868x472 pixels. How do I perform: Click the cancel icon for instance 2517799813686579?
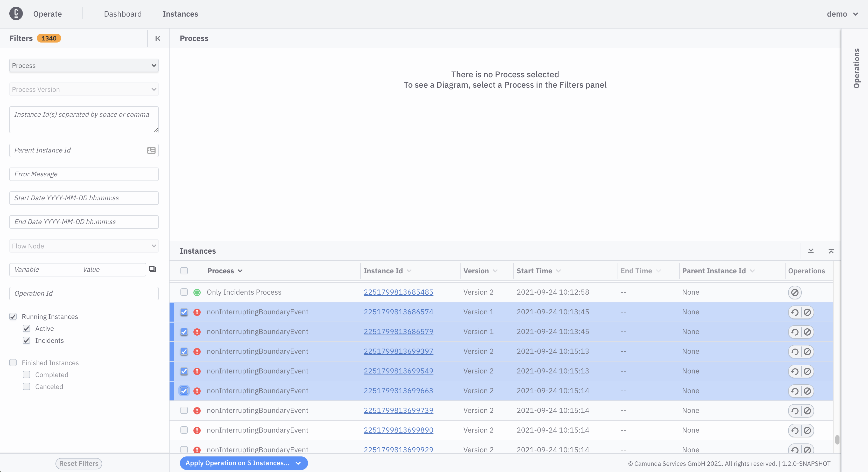coord(808,331)
